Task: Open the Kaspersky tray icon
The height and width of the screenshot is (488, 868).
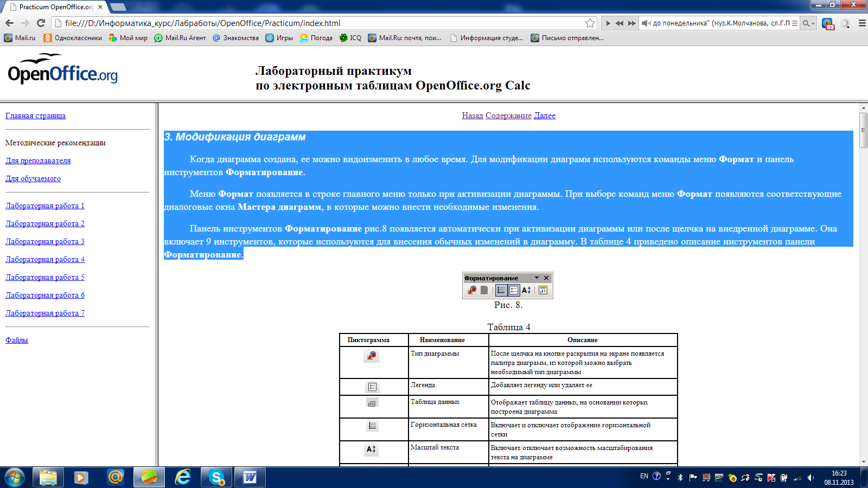Action: pos(771,477)
